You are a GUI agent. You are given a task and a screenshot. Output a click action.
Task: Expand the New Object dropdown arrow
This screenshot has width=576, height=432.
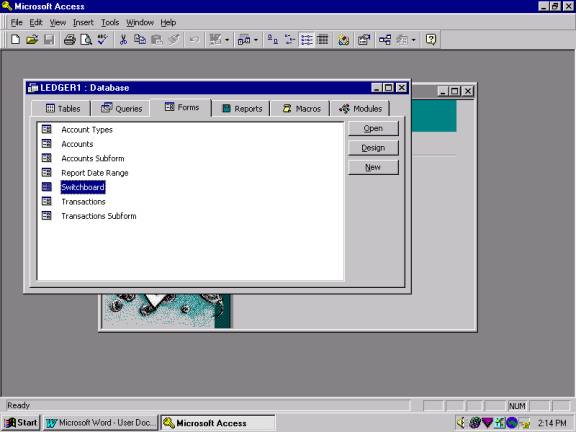coord(414,40)
